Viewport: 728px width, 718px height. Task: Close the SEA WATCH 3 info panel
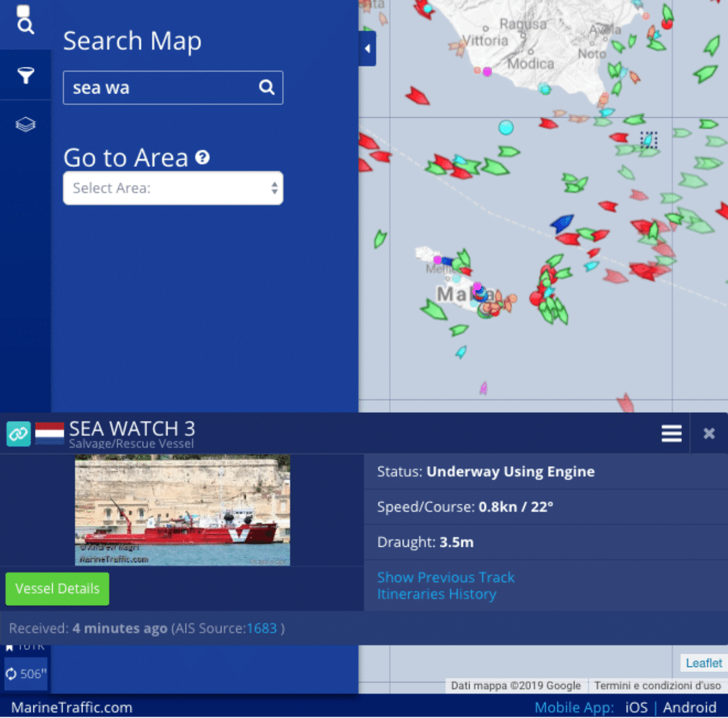click(x=709, y=433)
